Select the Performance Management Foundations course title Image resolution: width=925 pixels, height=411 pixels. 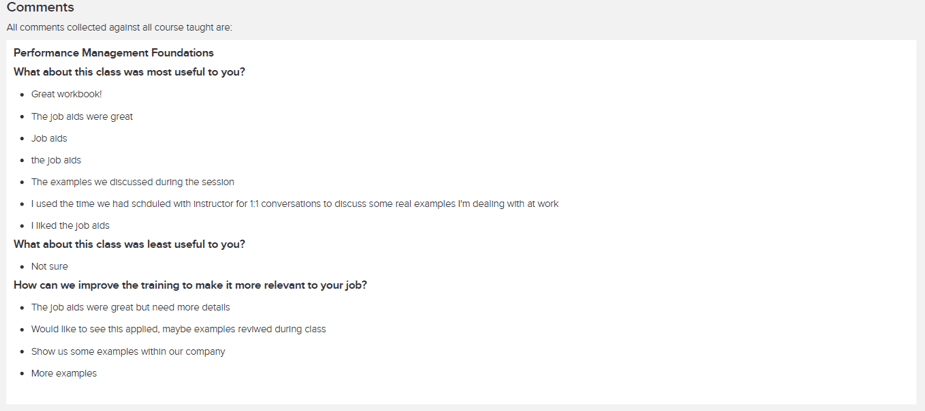pyautogui.click(x=113, y=53)
